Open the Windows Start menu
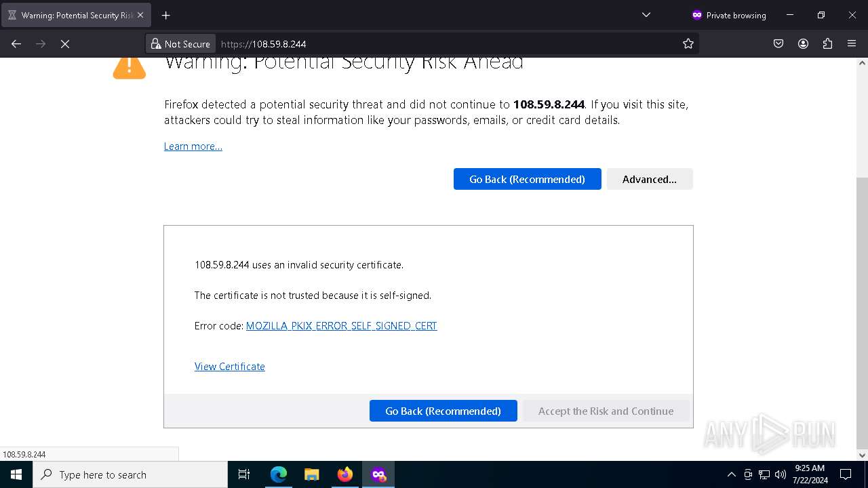This screenshot has width=868, height=488. (16, 474)
